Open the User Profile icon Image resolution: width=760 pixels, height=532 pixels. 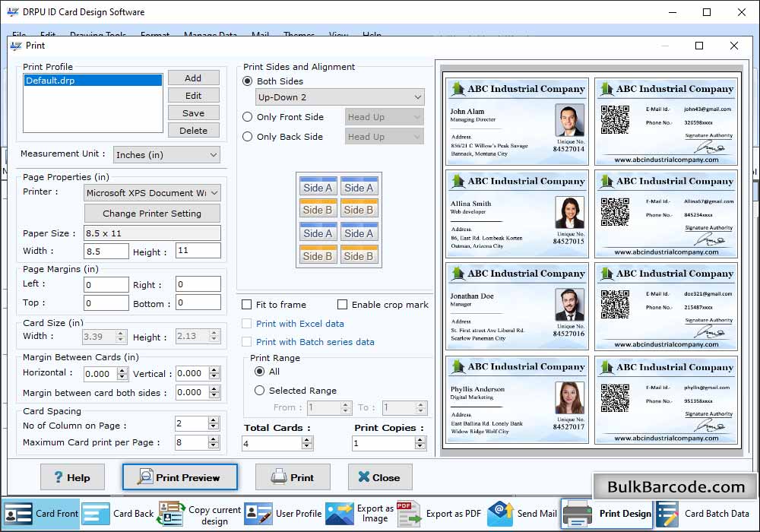click(258, 514)
